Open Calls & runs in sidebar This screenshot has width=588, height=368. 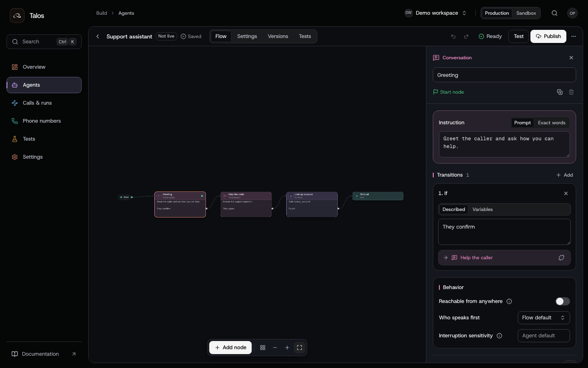[x=44, y=103]
